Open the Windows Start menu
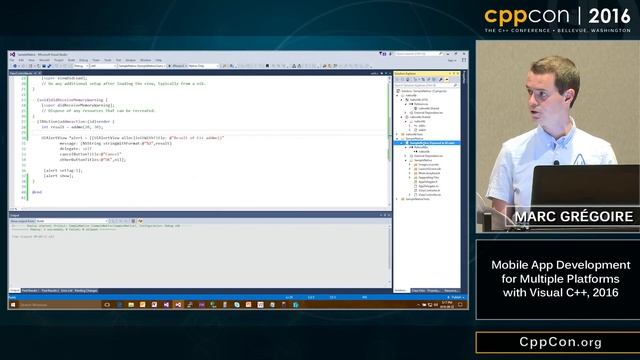The width and height of the screenshot is (640, 360). pos(13,304)
